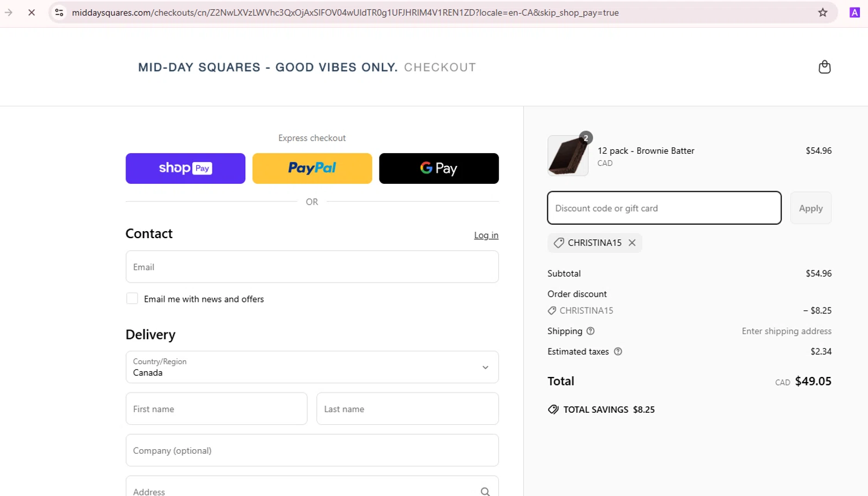Open the site information icon in address bar
The height and width of the screenshot is (496, 868).
pyautogui.click(x=59, y=12)
